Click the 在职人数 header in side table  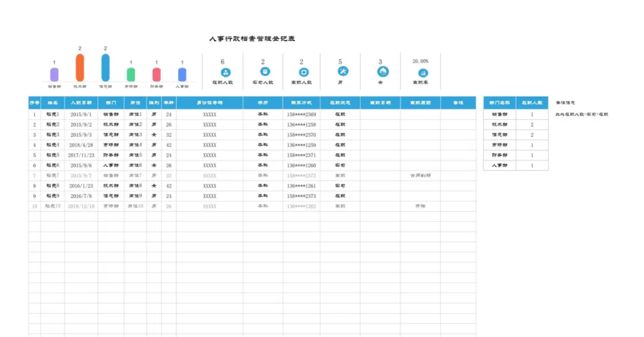click(x=532, y=103)
